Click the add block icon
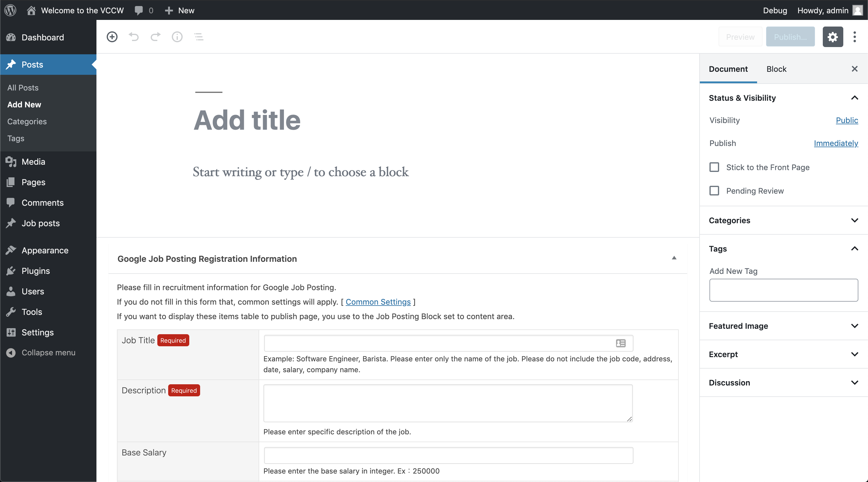This screenshot has width=868, height=482. click(x=112, y=37)
